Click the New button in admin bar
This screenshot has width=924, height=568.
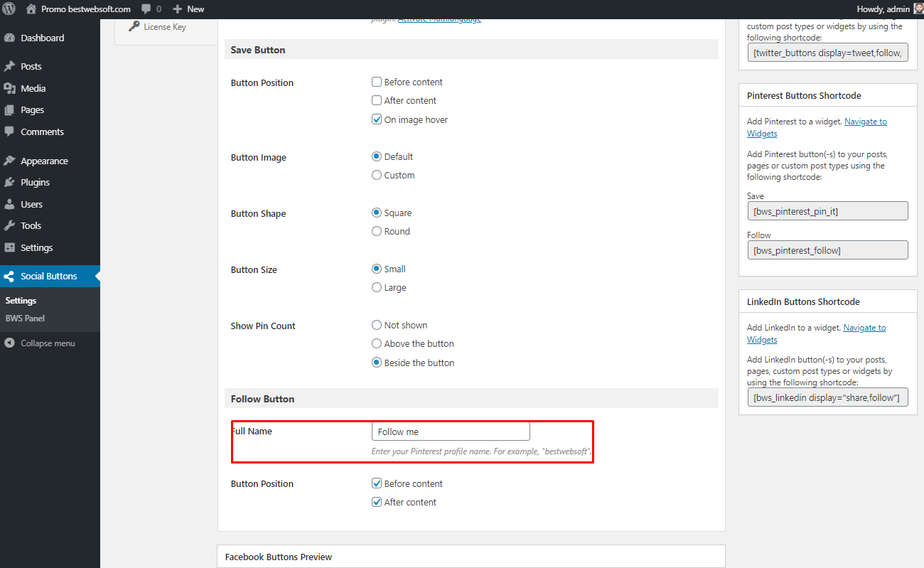[x=188, y=9]
